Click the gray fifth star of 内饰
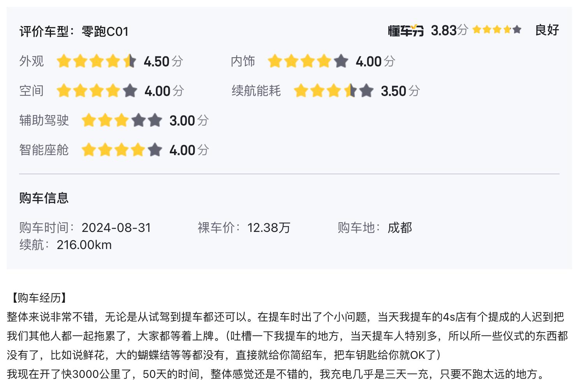The height and width of the screenshot is (386, 588). (341, 61)
